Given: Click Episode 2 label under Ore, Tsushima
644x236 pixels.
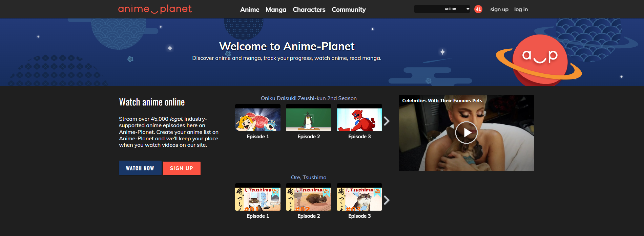Looking at the screenshot, I should tap(309, 216).
